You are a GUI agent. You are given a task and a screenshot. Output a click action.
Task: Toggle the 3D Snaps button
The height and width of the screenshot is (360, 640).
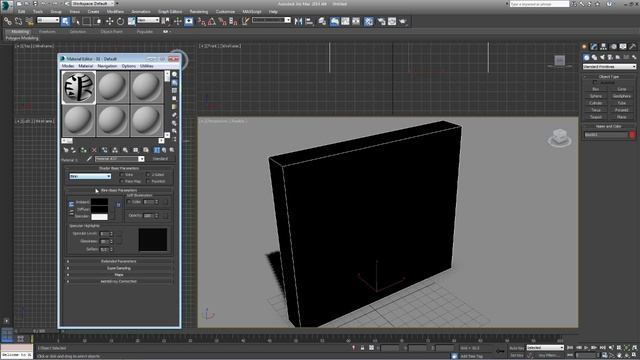point(202,21)
